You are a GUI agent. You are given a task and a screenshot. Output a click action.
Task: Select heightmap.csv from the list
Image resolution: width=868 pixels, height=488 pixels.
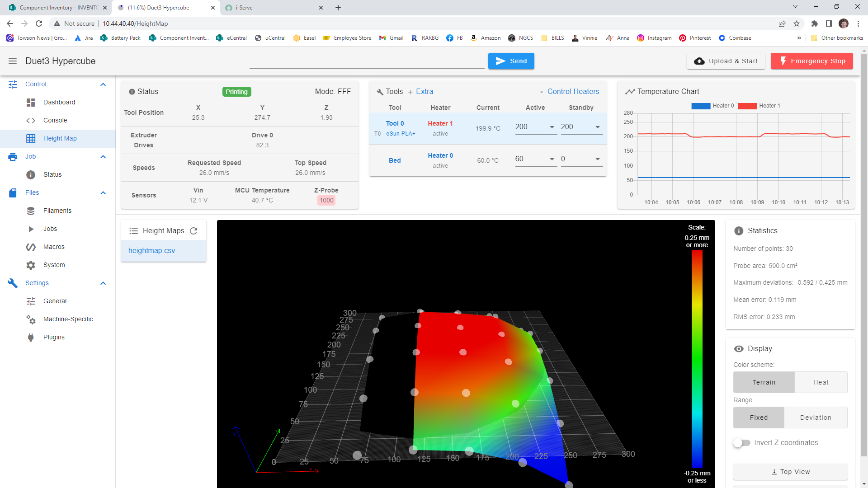(x=164, y=251)
